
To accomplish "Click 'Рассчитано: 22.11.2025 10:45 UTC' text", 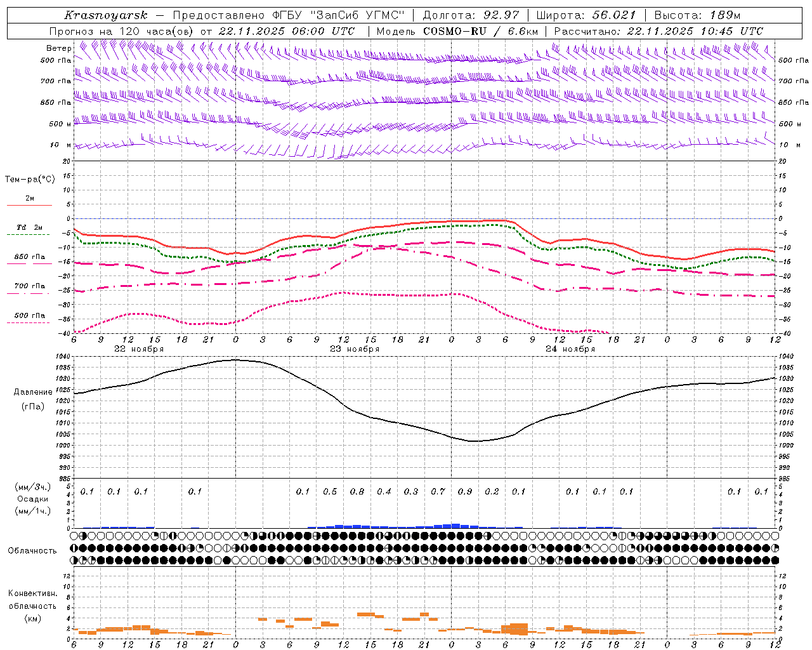I will pyautogui.click(x=658, y=31).
